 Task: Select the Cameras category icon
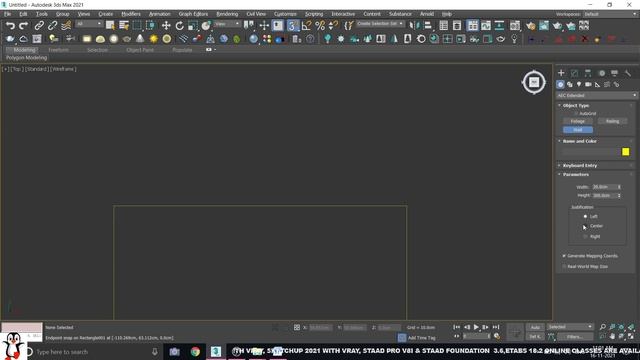coord(588,84)
